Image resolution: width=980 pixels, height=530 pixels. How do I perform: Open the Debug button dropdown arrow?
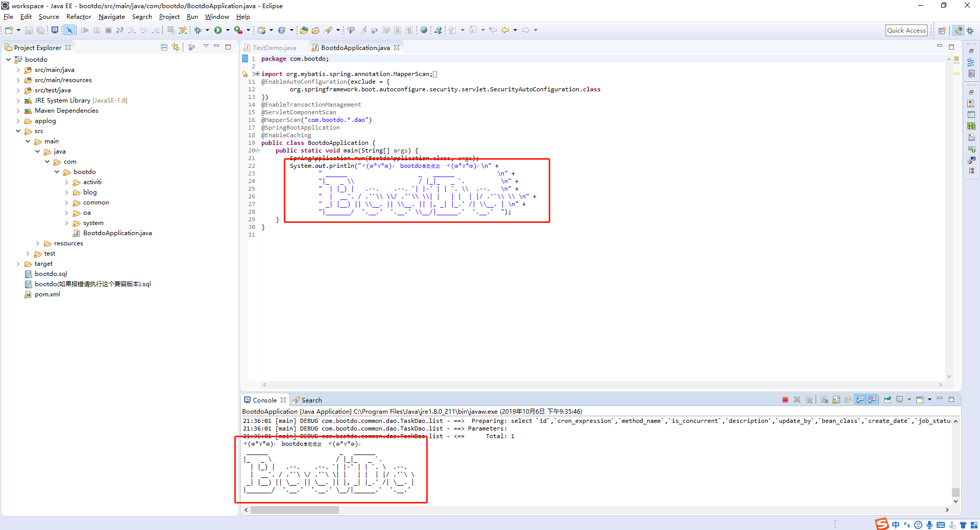207,30
